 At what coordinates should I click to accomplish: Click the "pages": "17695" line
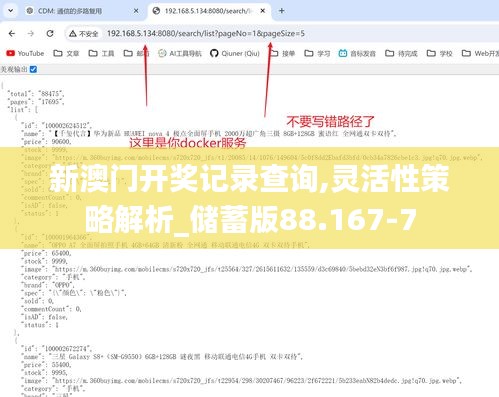[36, 102]
